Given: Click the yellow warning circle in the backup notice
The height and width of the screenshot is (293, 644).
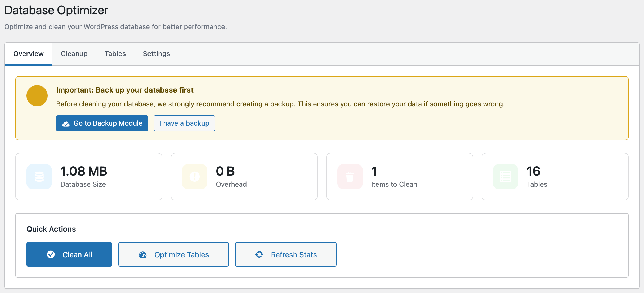Looking at the screenshot, I should point(37,95).
